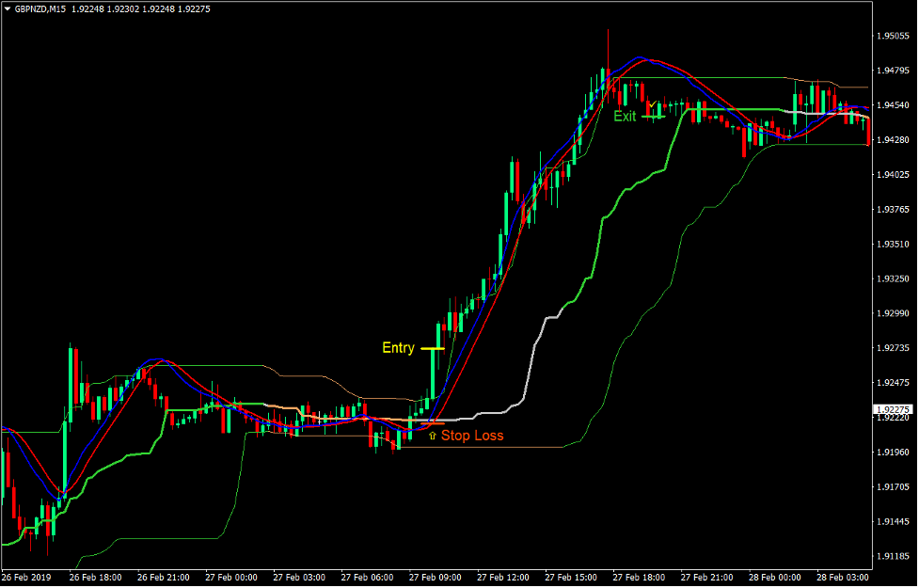
Task: Select the green Exit text label
Action: [625, 117]
